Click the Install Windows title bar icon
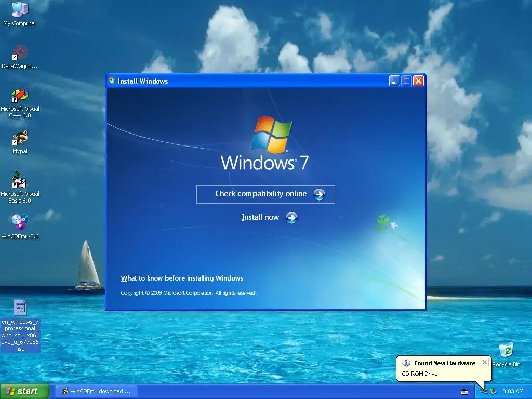Screen dimensions: 532x399 (x=112, y=81)
